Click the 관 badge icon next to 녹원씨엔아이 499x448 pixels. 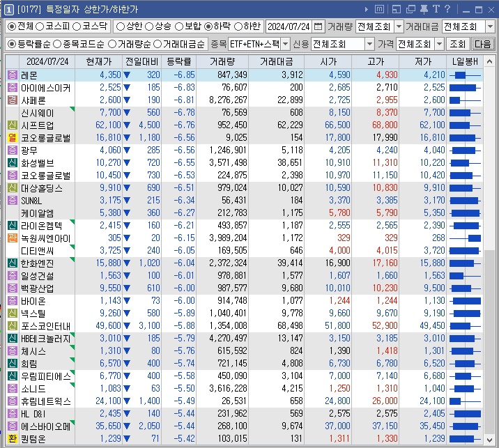click(13, 238)
